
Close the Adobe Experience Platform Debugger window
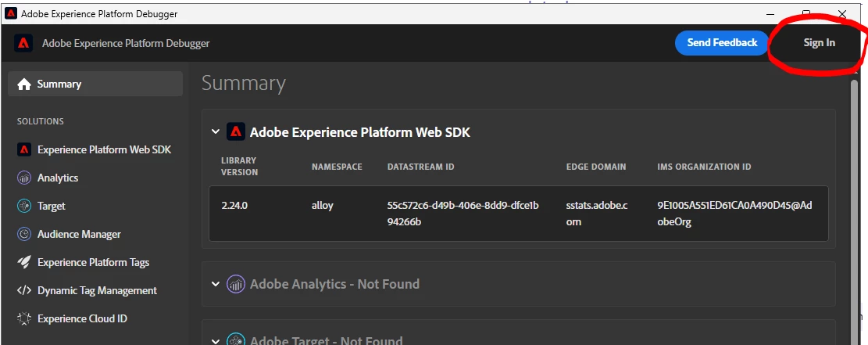pos(842,13)
